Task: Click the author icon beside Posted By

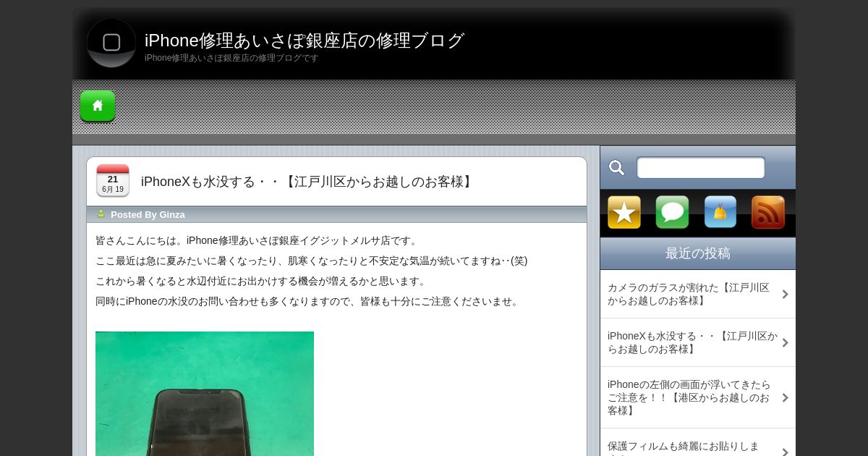Action: point(101,214)
